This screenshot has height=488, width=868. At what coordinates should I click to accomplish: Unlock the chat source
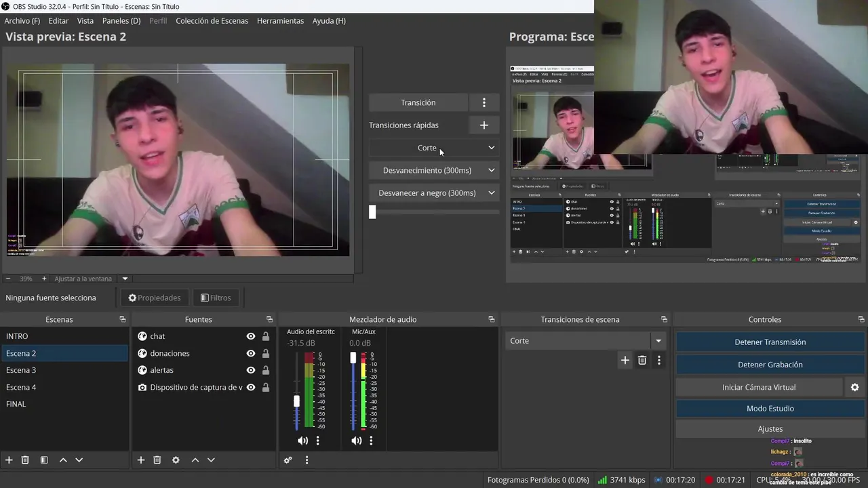[266, 336]
